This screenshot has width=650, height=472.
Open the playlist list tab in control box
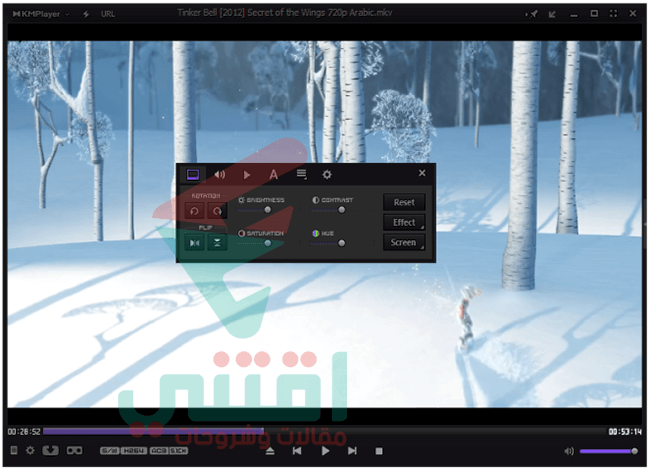tap(301, 174)
